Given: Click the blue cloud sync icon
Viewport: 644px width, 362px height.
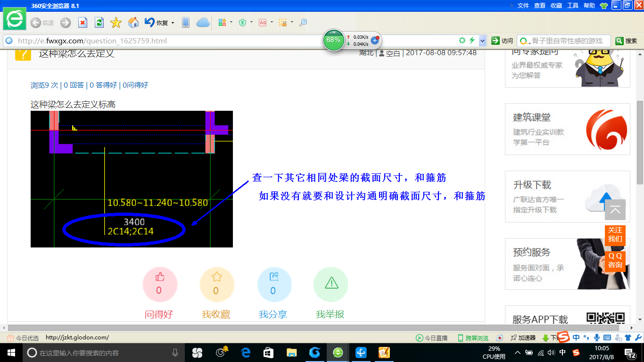Looking at the screenshot, I should pyautogui.click(x=203, y=23).
